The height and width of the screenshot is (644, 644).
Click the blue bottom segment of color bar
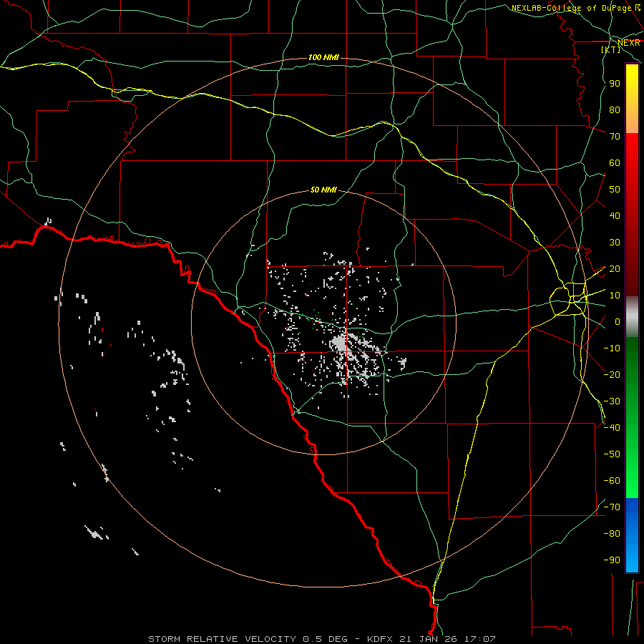[x=632, y=535]
